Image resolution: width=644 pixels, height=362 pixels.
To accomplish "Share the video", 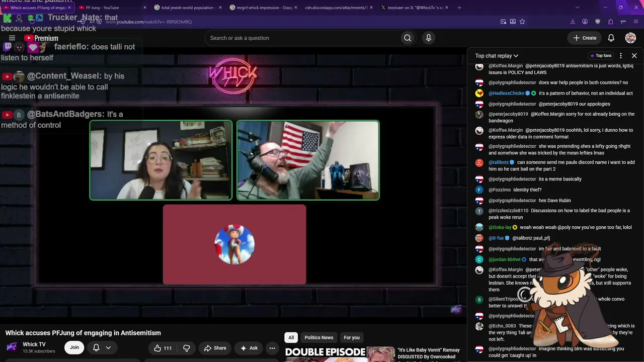I will 215,348.
